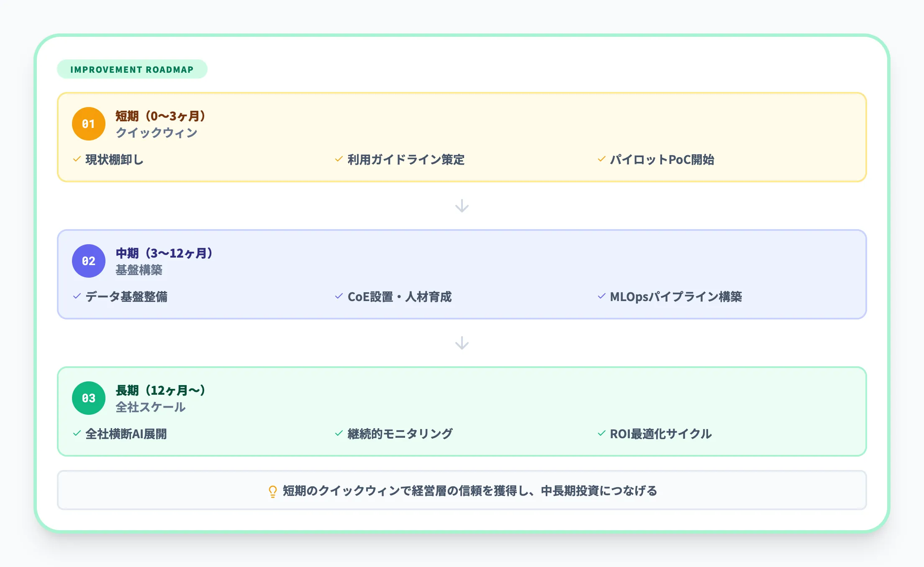
Task: Click the checkmark beside CoE設置・人材育成
Action: click(339, 296)
